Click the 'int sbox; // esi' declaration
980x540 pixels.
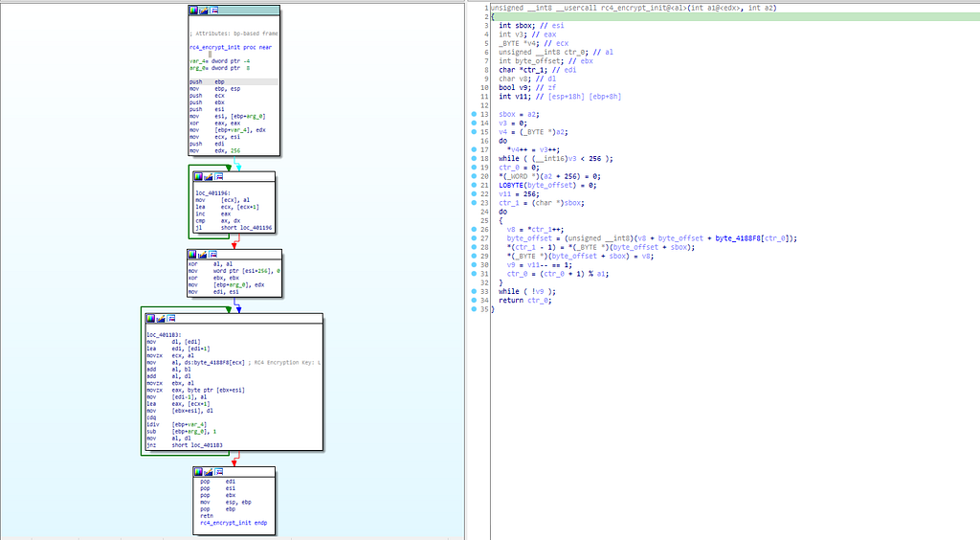tap(530, 26)
